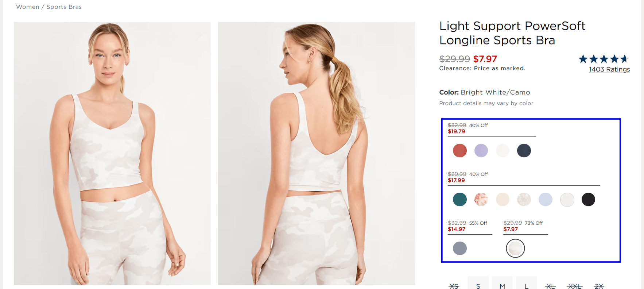Click the crossed-out XS size option
The height and width of the screenshot is (289, 644).
point(454,286)
